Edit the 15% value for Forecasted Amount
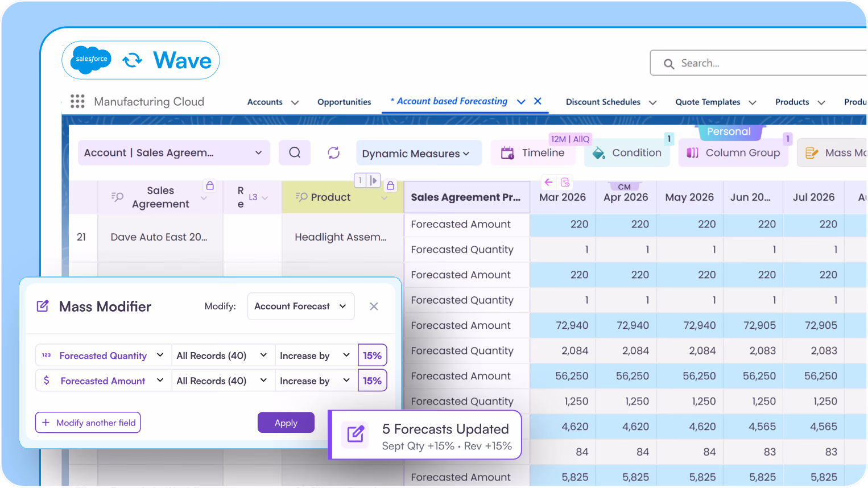The image size is (868, 488). point(372,380)
